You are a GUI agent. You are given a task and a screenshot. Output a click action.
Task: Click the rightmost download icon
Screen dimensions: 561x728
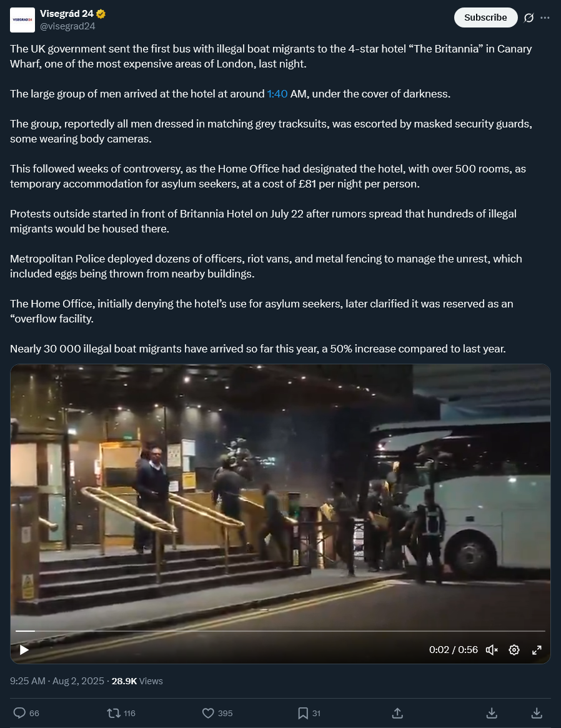click(537, 712)
